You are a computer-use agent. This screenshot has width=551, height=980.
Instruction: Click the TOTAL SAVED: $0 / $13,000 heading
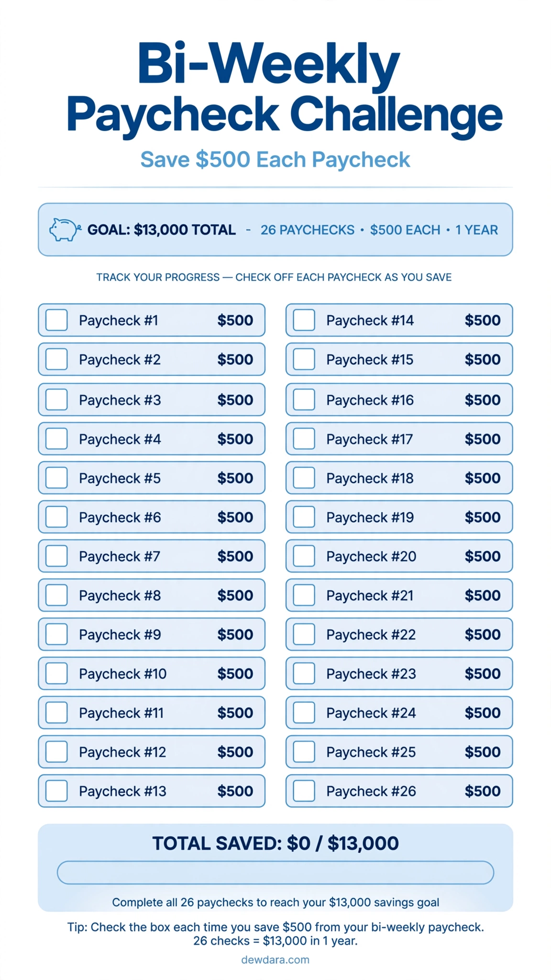pyautogui.click(x=275, y=843)
